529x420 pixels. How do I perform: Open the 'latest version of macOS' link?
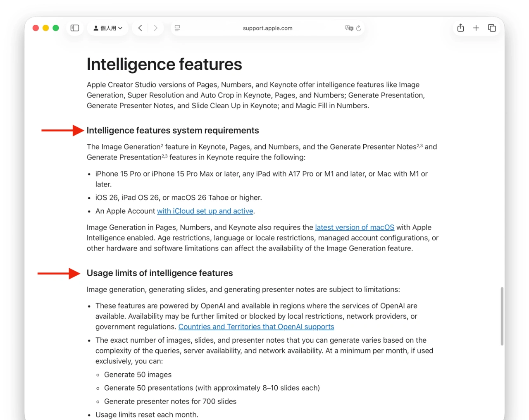click(355, 227)
